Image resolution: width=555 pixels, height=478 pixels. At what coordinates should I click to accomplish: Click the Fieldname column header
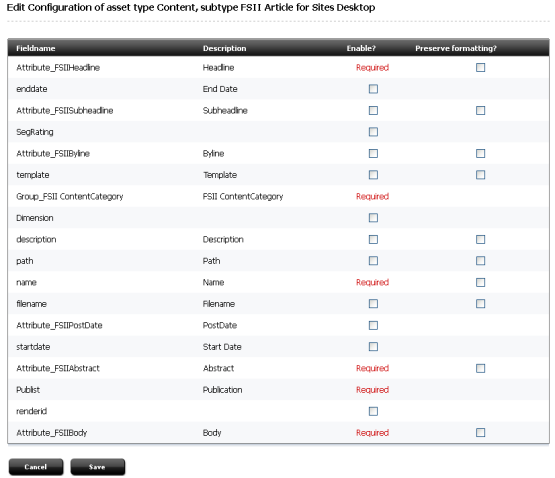click(x=35, y=48)
